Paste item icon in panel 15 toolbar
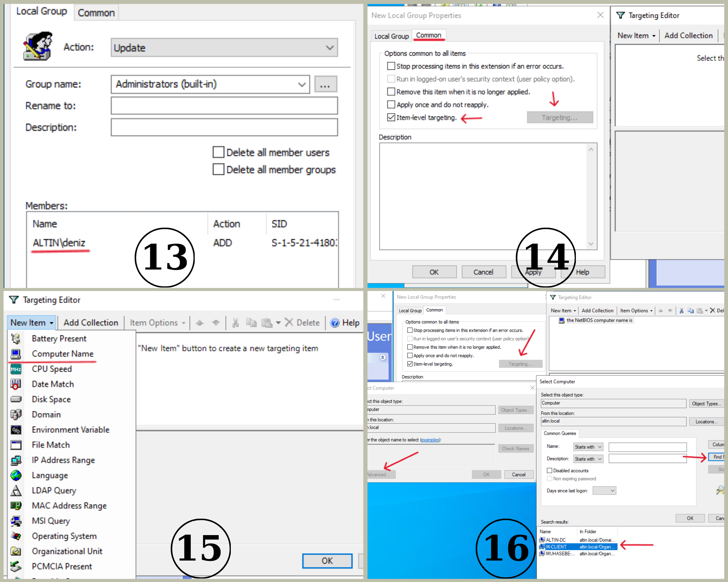The height and width of the screenshot is (582, 728). click(267, 323)
